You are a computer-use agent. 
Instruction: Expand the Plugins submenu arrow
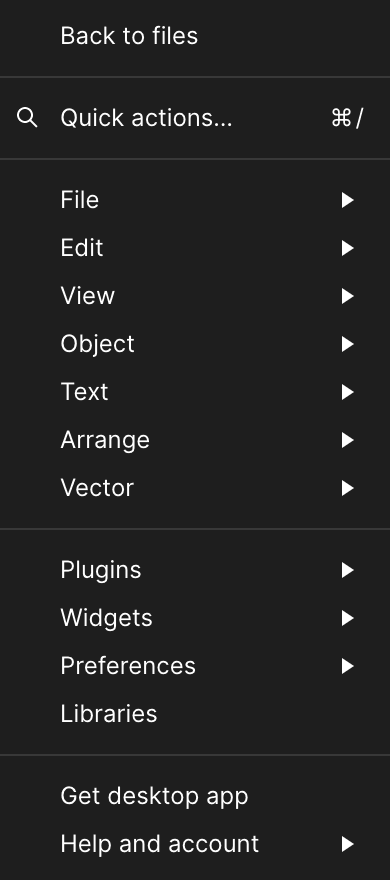pos(347,570)
